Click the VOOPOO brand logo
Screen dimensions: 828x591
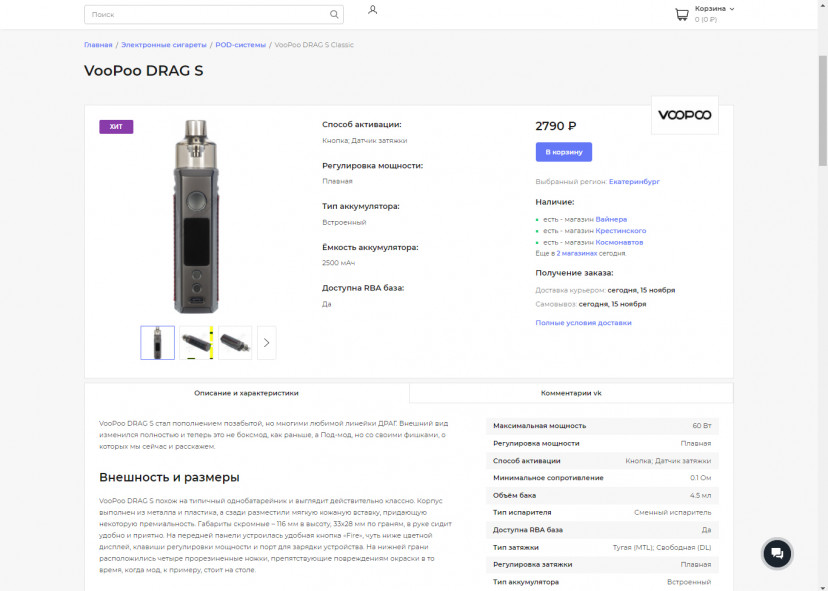[684, 115]
